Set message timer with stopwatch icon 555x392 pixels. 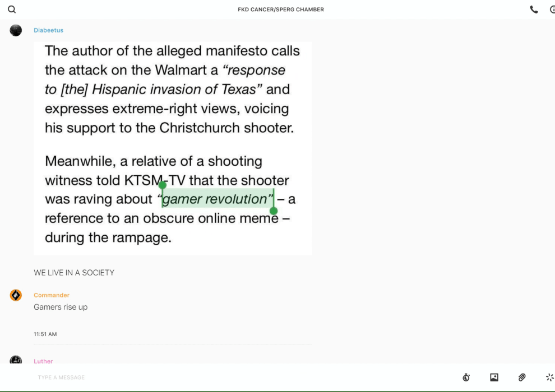click(466, 377)
